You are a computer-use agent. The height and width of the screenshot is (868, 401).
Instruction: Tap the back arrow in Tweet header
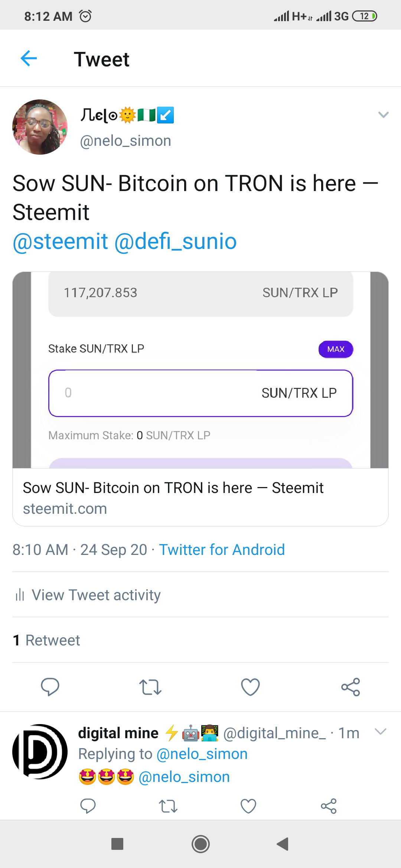[x=29, y=59]
